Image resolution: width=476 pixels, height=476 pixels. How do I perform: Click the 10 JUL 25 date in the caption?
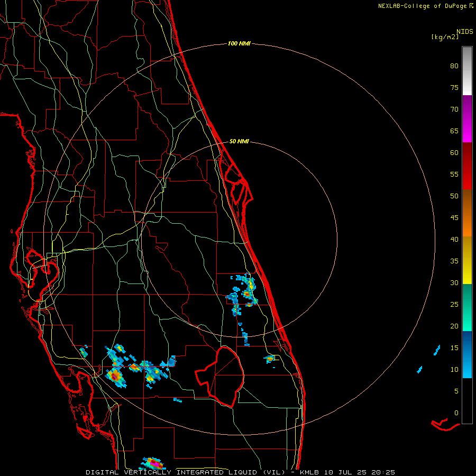tap(346, 472)
